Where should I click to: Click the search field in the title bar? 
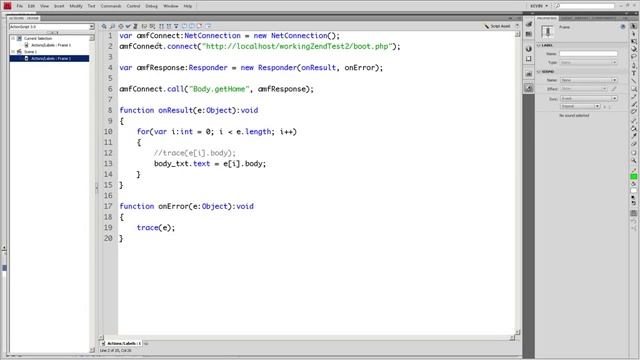coord(584,6)
